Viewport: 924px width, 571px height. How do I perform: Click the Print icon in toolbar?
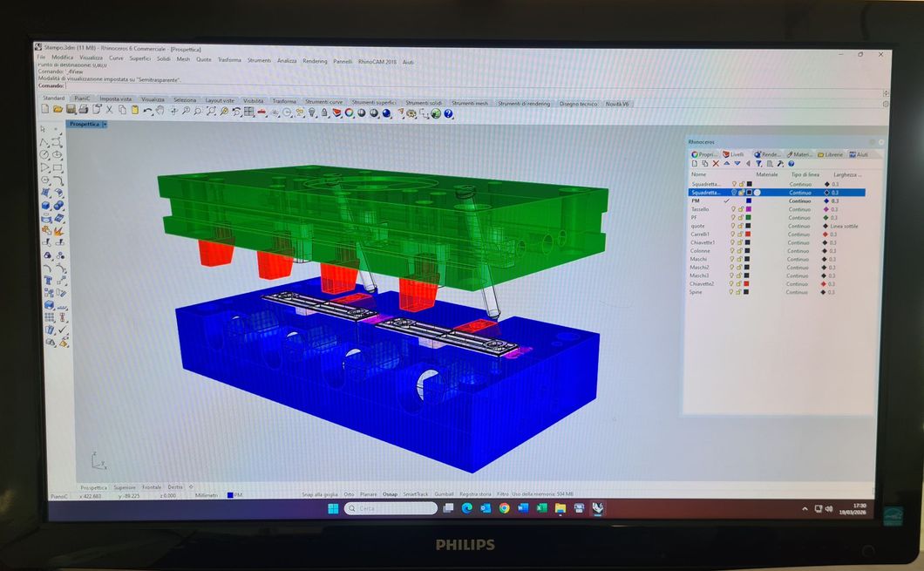(83, 110)
